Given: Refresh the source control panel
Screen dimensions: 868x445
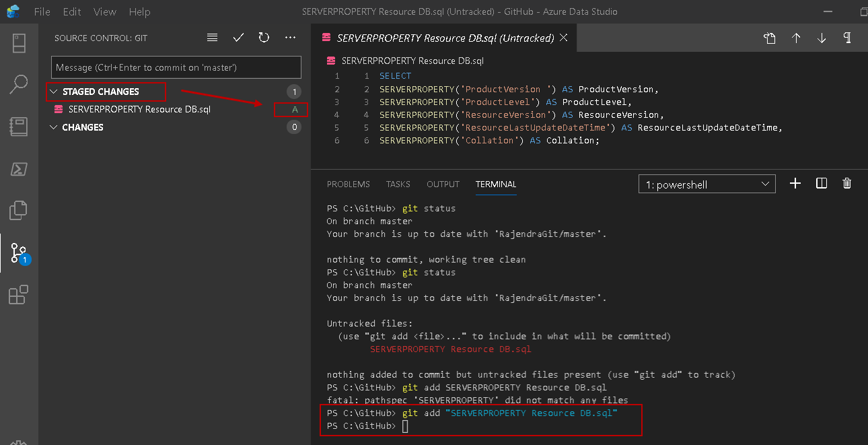Looking at the screenshot, I should pyautogui.click(x=264, y=38).
